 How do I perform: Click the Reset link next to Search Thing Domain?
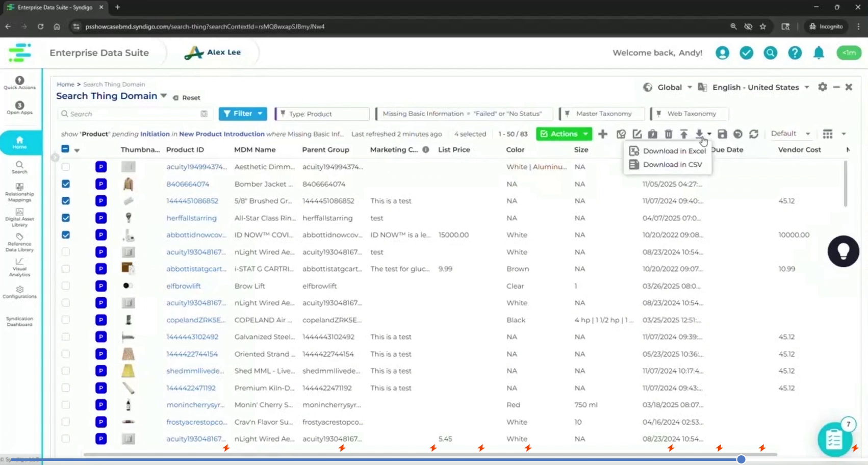192,97
